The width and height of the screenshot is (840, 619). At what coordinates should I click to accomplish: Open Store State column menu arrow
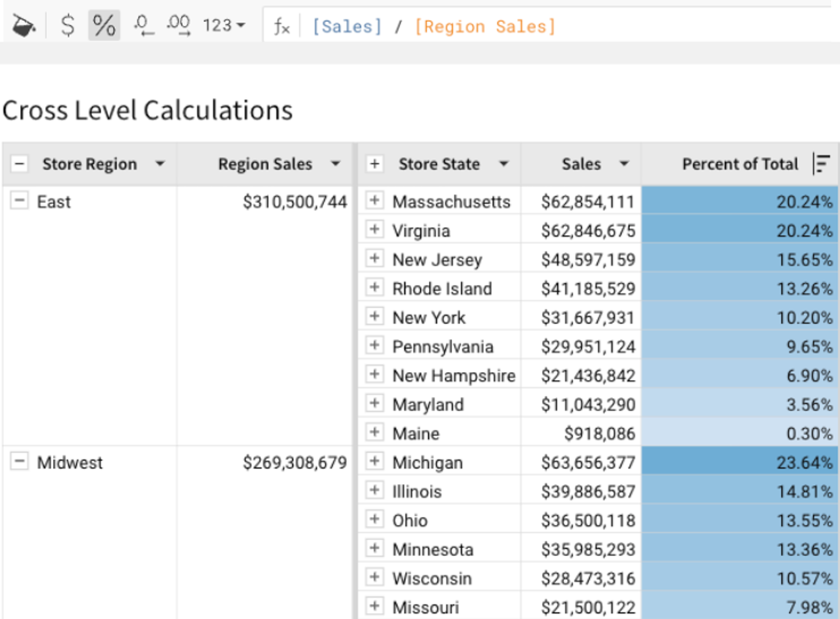coord(504,164)
